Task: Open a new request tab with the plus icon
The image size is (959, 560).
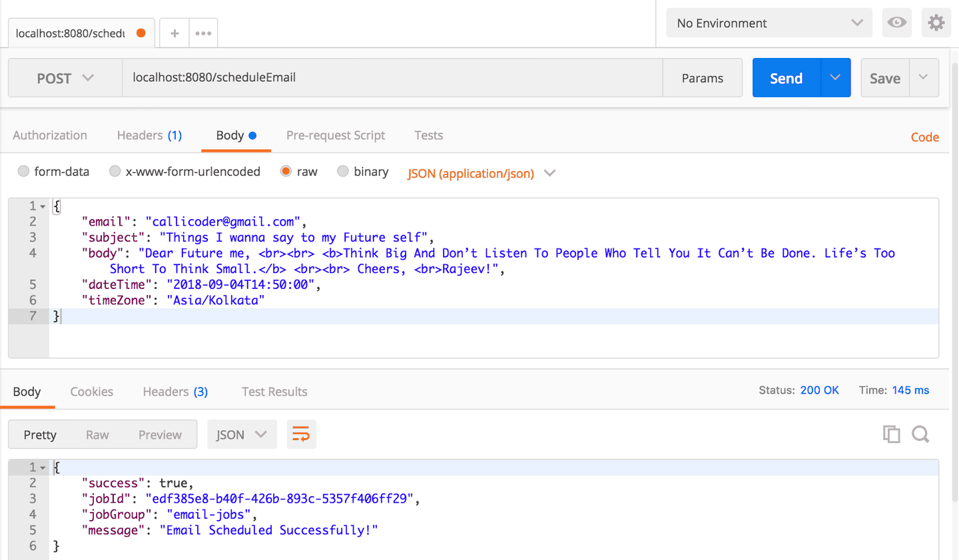Action: [173, 32]
